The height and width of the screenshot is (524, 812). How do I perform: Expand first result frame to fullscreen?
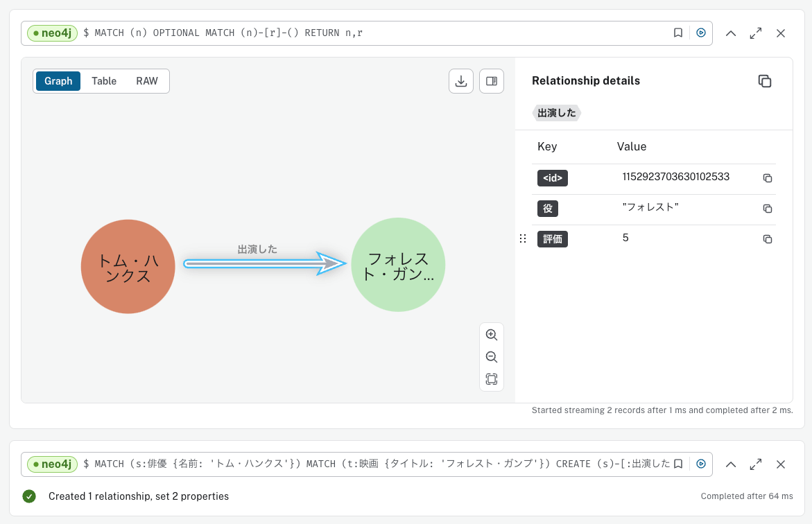pos(756,33)
